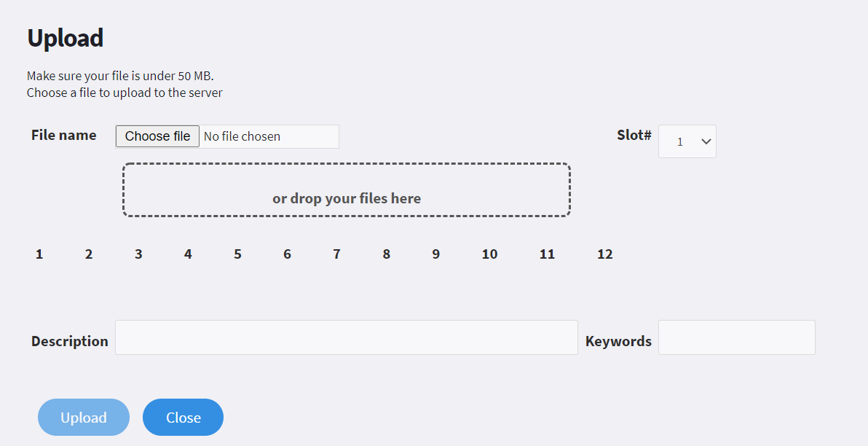Click the blue Close button

click(x=184, y=417)
